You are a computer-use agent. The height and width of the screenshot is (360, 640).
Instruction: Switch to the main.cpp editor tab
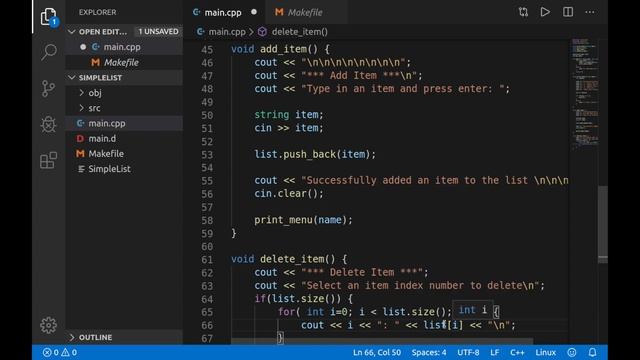(x=224, y=12)
